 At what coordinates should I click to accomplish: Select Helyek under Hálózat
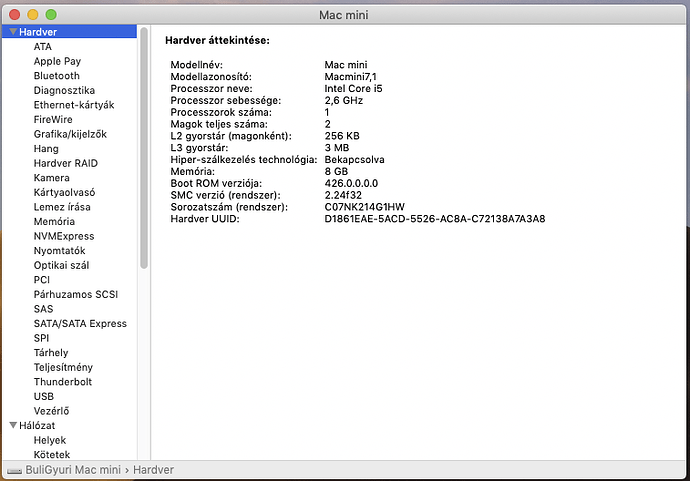[50, 440]
